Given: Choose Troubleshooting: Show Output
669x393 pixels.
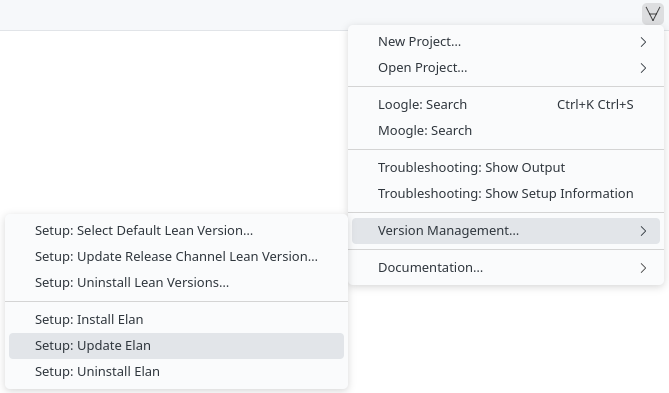Looking at the screenshot, I should [x=506, y=168].
